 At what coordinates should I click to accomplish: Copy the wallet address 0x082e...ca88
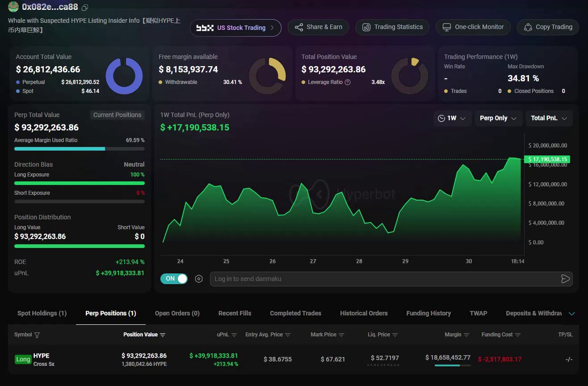[85, 7]
